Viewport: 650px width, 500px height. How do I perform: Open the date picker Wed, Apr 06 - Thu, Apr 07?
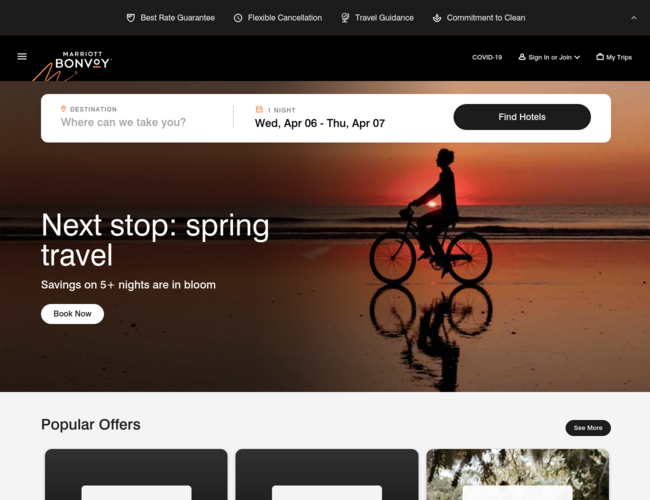[320, 123]
